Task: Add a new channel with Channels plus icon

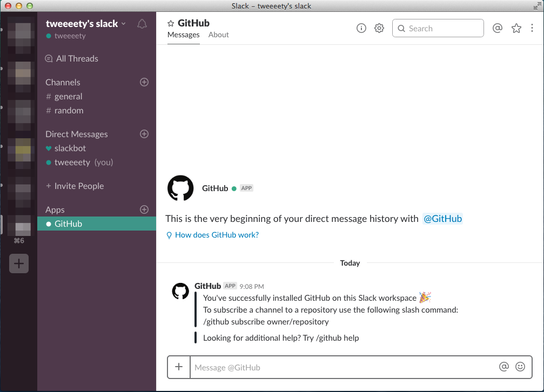Action: tap(144, 82)
